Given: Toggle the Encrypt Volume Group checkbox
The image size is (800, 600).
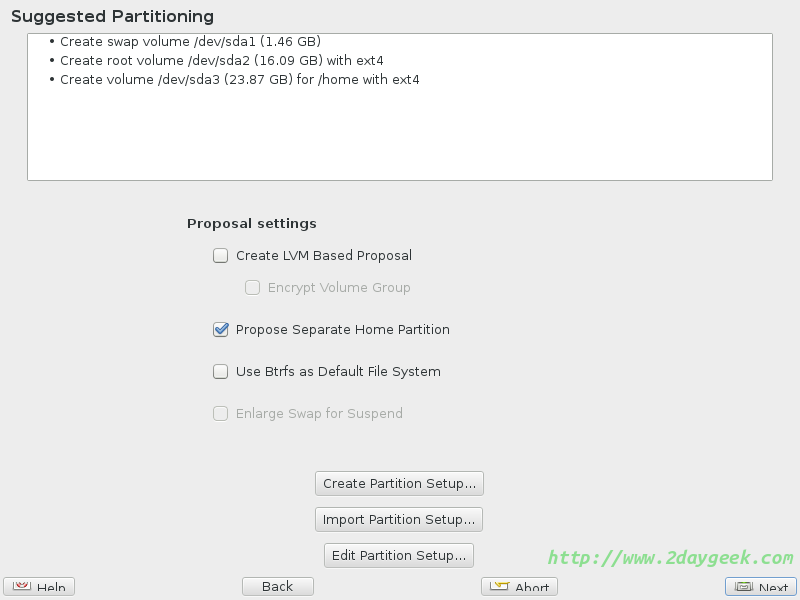Looking at the screenshot, I should click(x=253, y=288).
